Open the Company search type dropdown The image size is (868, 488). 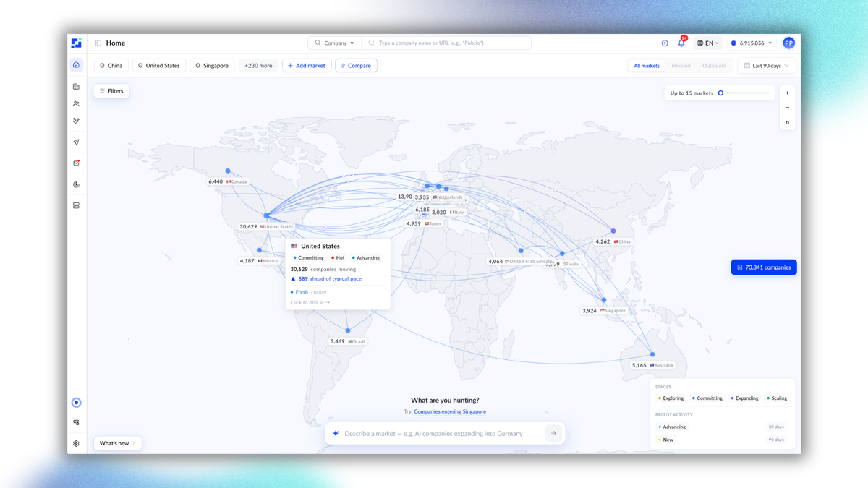[x=334, y=43]
